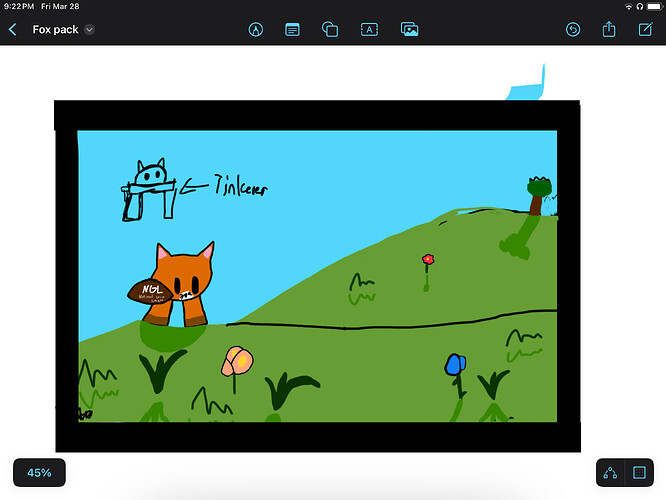Viewport: 666px width, 500px height.
Task: Insert a sticky note
Action: pos(292,30)
